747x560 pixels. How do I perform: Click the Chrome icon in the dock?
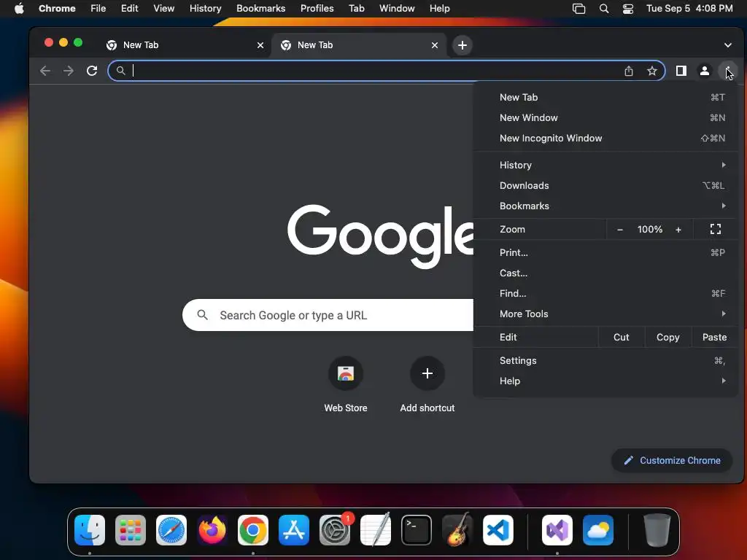point(253,530)
